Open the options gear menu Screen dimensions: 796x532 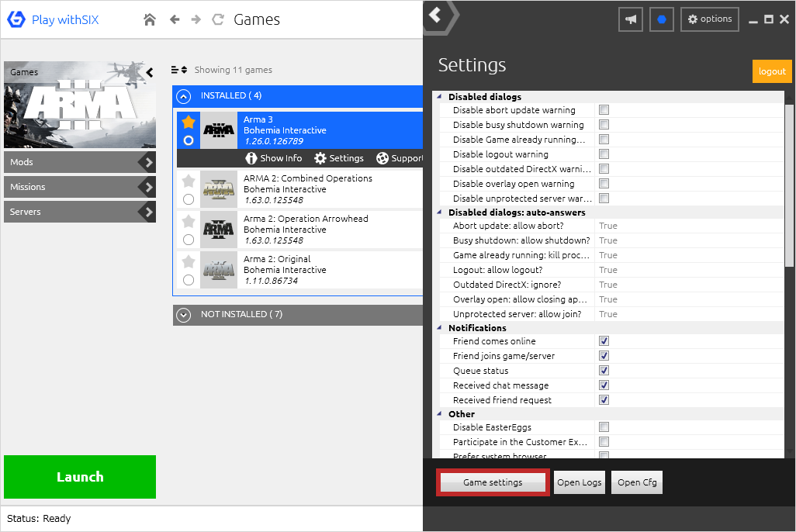(710, 19)
